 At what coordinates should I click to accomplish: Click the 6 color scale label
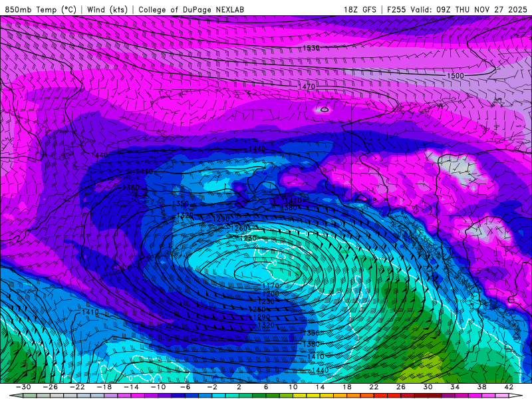tap(266, 387)
